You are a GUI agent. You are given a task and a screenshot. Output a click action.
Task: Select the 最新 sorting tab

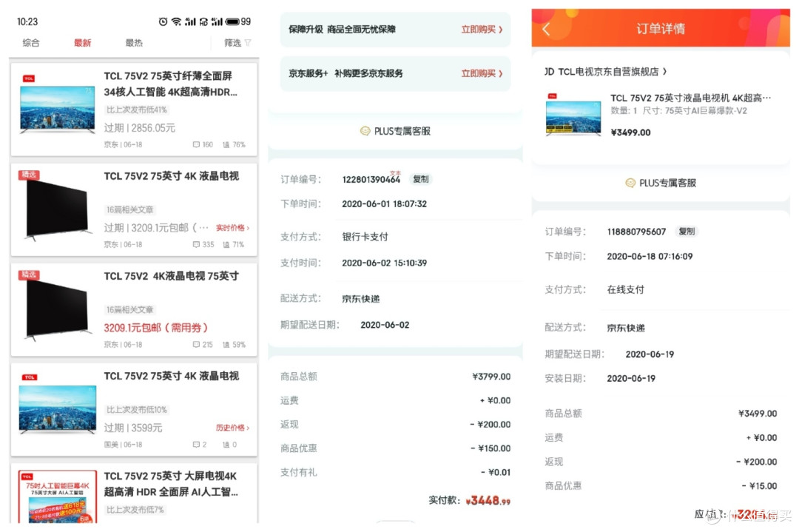tap(83, 43)
